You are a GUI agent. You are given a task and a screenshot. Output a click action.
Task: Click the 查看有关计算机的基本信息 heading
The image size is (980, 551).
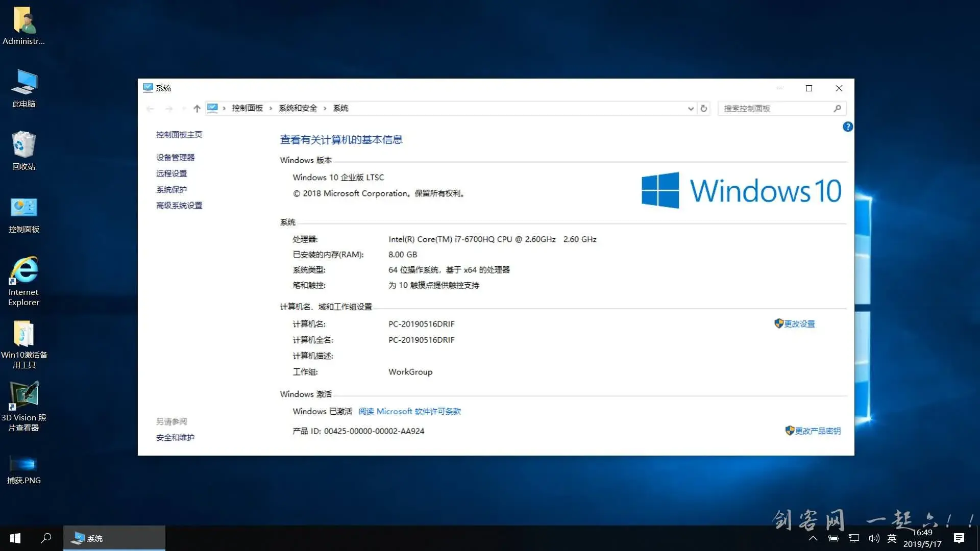click(x=341, y=139)
